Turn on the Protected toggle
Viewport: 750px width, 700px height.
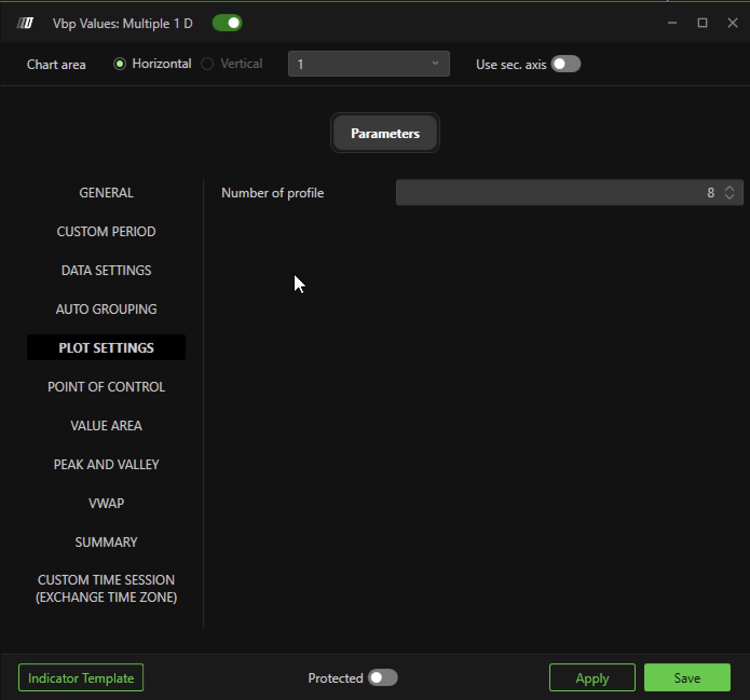[383, 678]
